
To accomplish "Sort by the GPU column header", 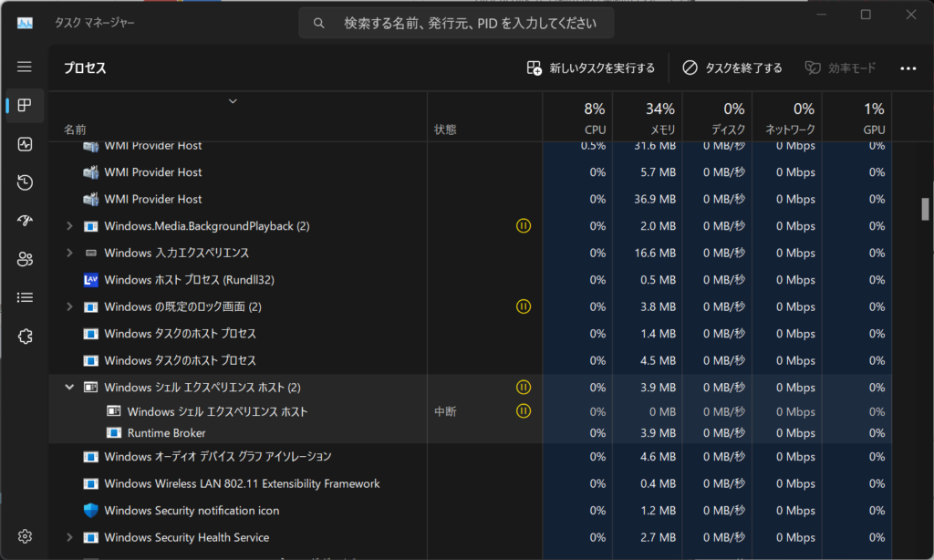I will [x=856, y=118].
